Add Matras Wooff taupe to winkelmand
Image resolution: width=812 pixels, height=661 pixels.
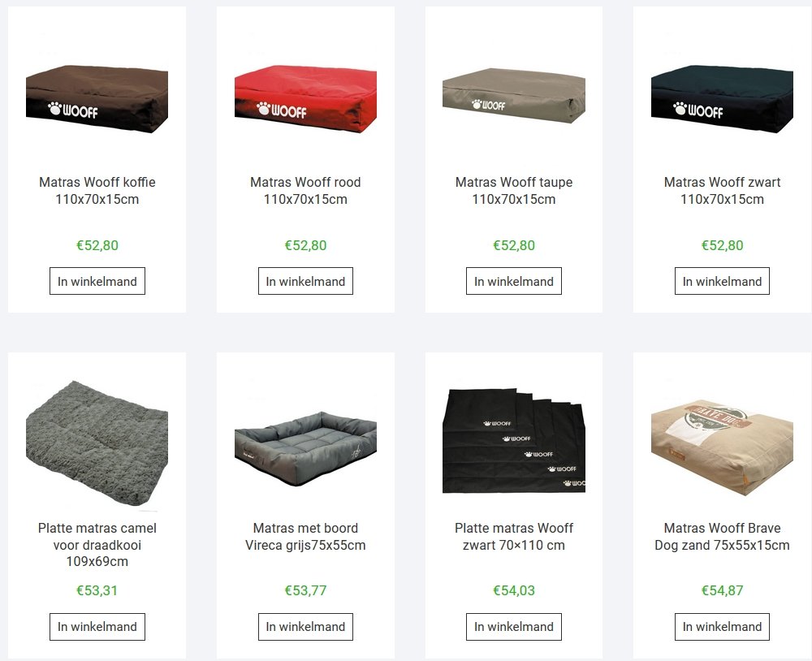point(514,281)
